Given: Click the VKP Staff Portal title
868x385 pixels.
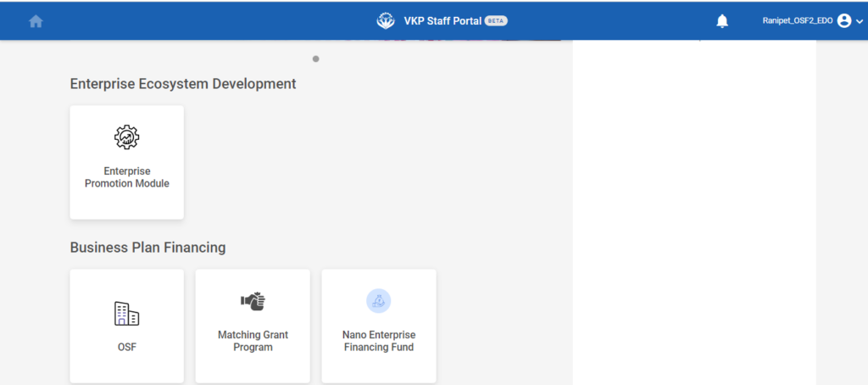Looking at the screenshot, I should click(x=442, y=21).
